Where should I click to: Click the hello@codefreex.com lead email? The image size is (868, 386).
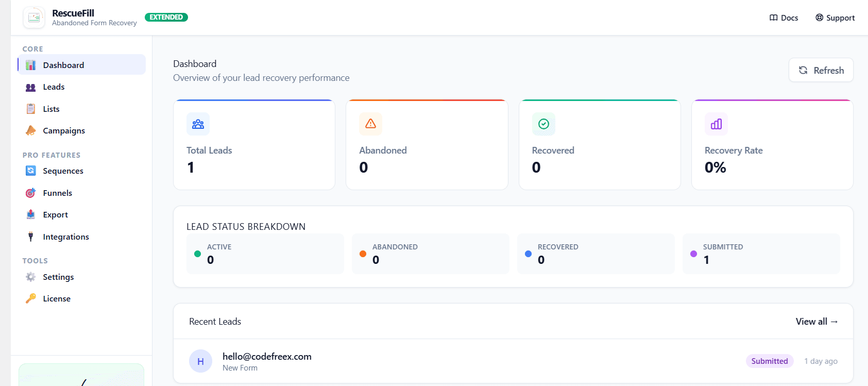267,356
